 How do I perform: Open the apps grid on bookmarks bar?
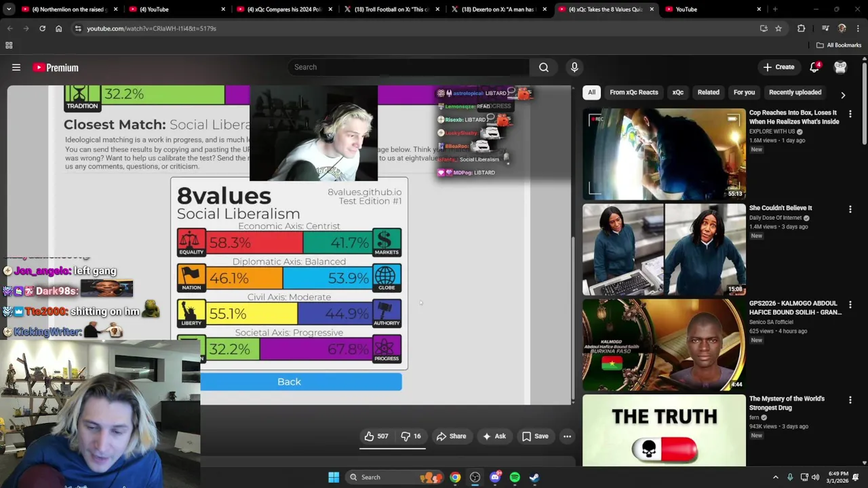(9, 45)
